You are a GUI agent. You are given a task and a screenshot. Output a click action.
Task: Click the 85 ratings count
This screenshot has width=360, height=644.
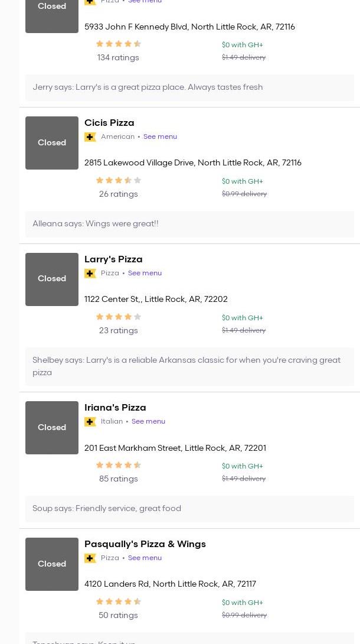click(118, 479)
